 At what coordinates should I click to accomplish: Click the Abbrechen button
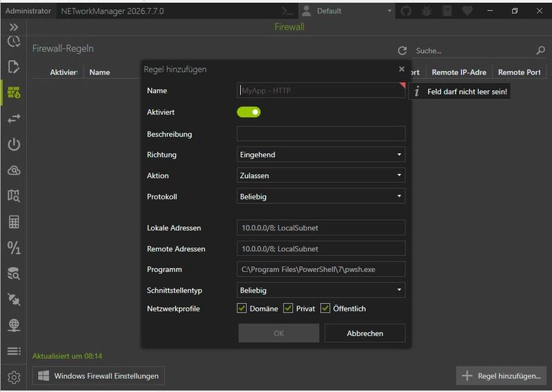click(365, 333)
